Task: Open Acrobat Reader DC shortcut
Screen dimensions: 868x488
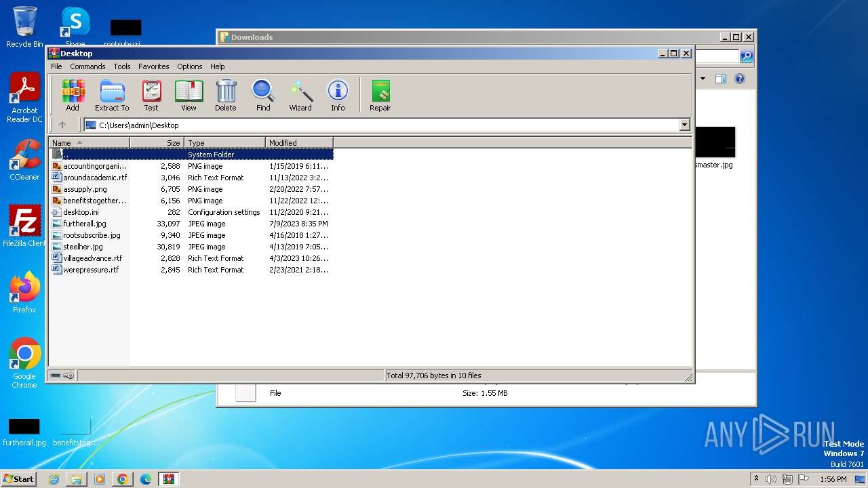Action: 24,98
